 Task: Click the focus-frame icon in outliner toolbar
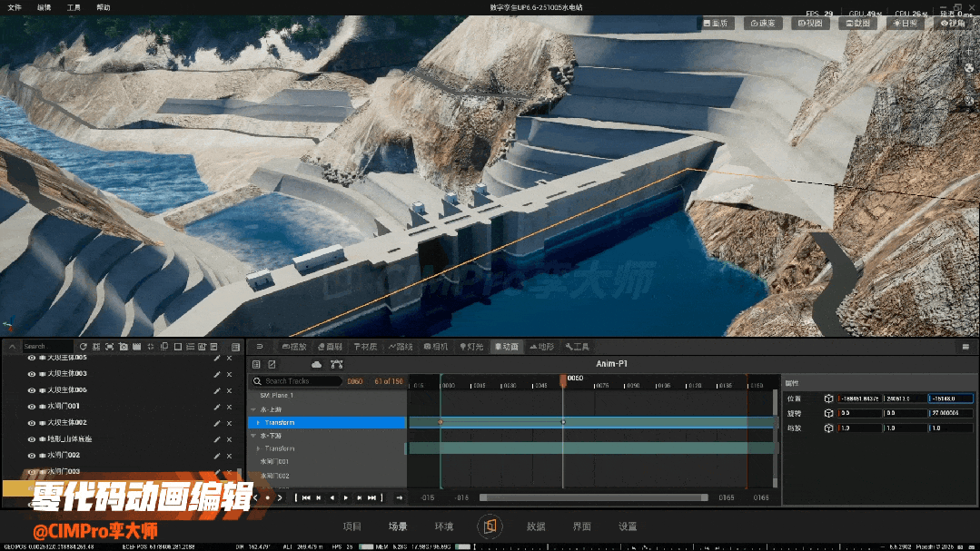(109, 346)
